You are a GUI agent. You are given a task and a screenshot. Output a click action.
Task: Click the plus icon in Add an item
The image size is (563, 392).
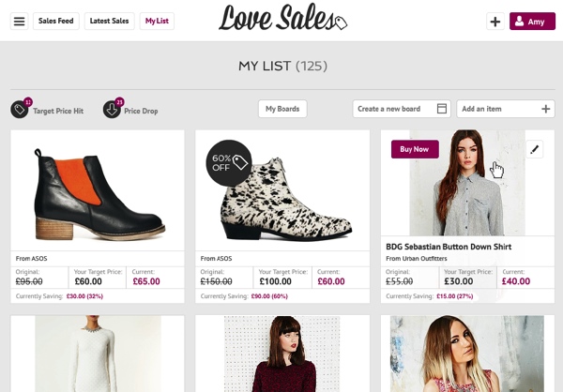545,109
